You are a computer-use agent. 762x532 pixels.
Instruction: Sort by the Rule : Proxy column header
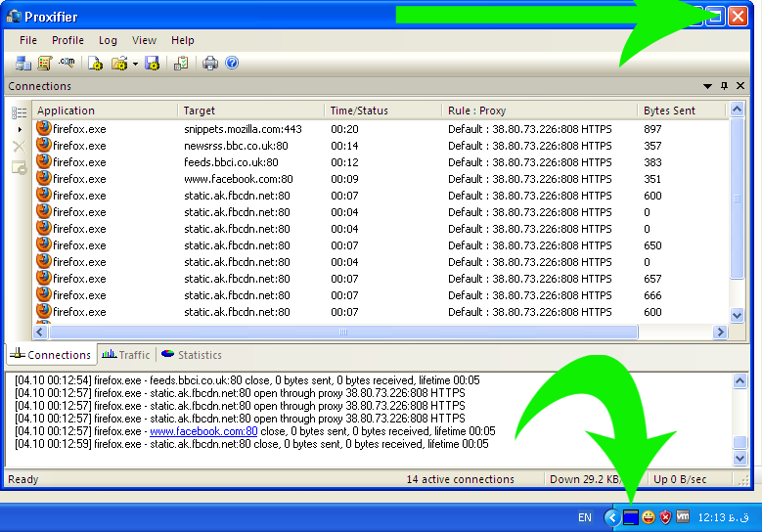click(540, 111)
